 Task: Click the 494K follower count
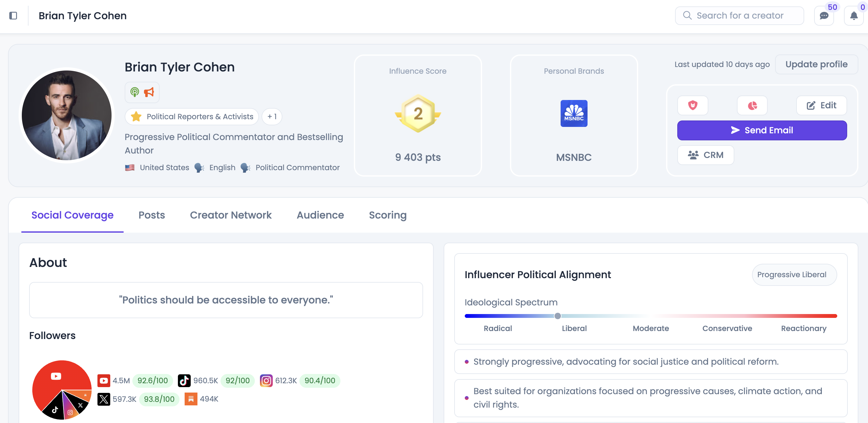pyautogui.click(x=209, y=399)
